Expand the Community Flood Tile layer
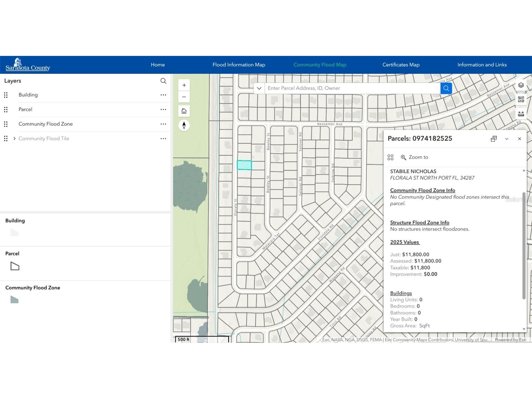This screenshot has height=399, width=532. click(x=14, y=139)
